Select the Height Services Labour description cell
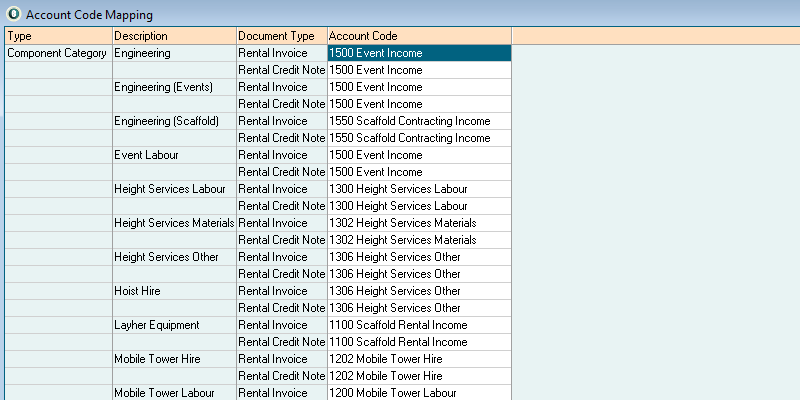The height and width of the screenshot is (400, 800). pos(170,189)
